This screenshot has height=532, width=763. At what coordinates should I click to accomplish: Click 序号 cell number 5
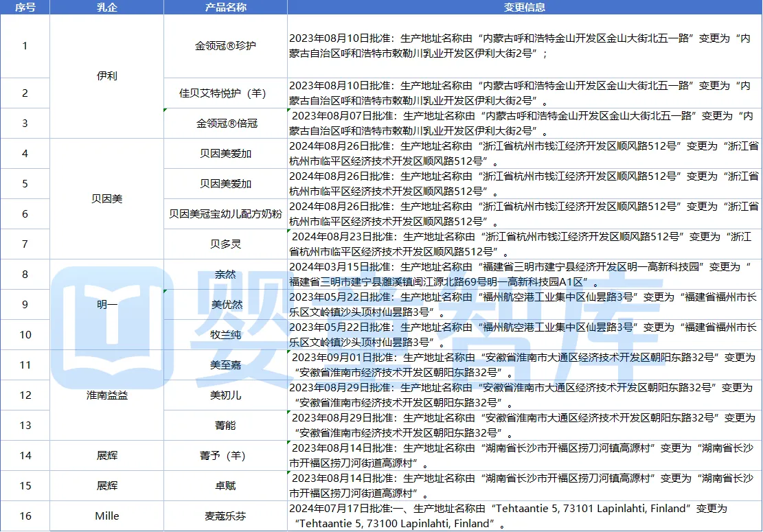click(25, 184)
